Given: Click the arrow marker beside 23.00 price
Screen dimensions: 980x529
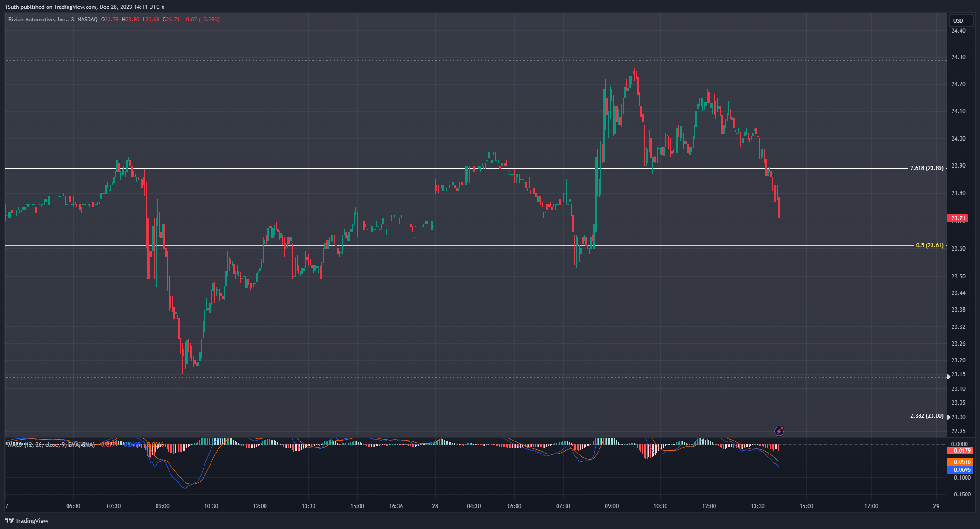Looking at the screenshot, I should click(x=949, y=417).
